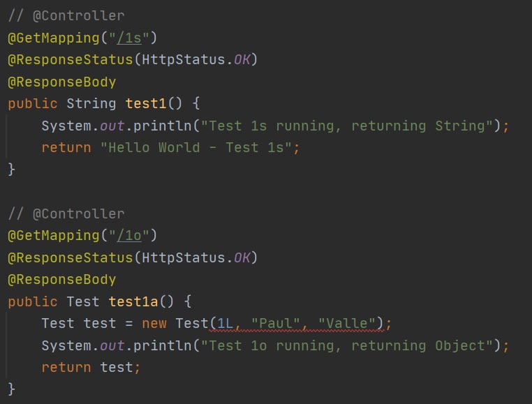Click the "Valle" string argument
The height and width of the screenshot is (404, 532).
pyautogui.click(x=346, y=324)
